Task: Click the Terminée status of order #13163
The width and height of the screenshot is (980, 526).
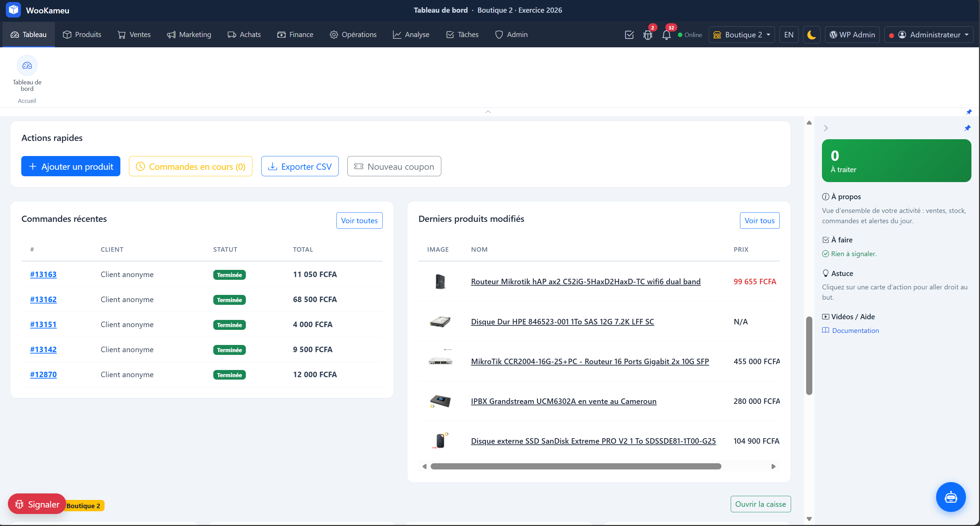Action: [229, 275]
